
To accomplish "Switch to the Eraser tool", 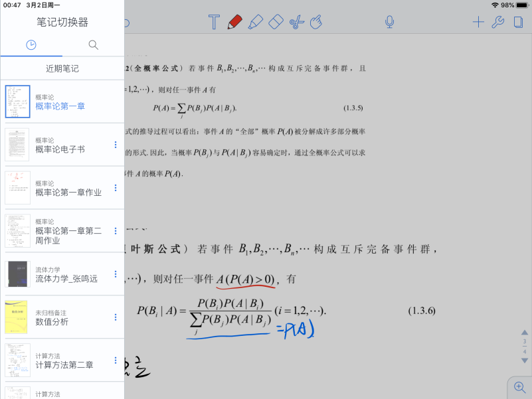I will click(x=277, y=22).
